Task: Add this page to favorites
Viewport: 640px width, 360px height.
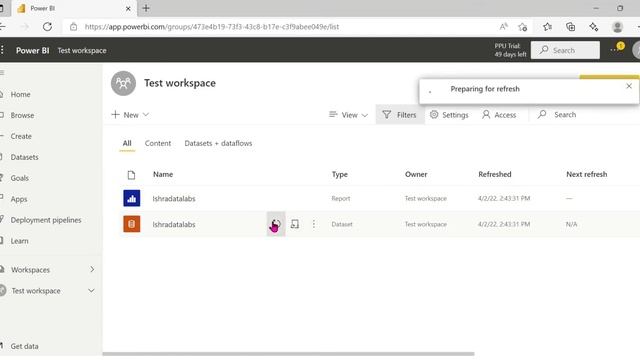Action: point(522,27)
